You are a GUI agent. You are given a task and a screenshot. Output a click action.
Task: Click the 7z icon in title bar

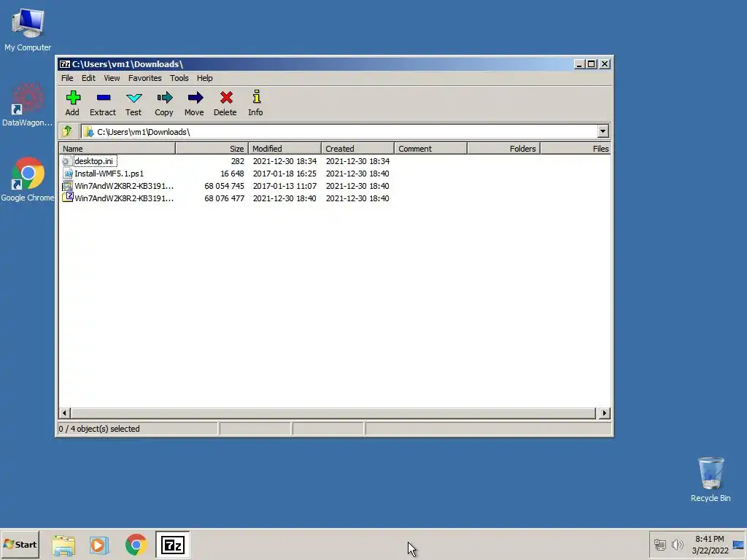click(65, 64)
